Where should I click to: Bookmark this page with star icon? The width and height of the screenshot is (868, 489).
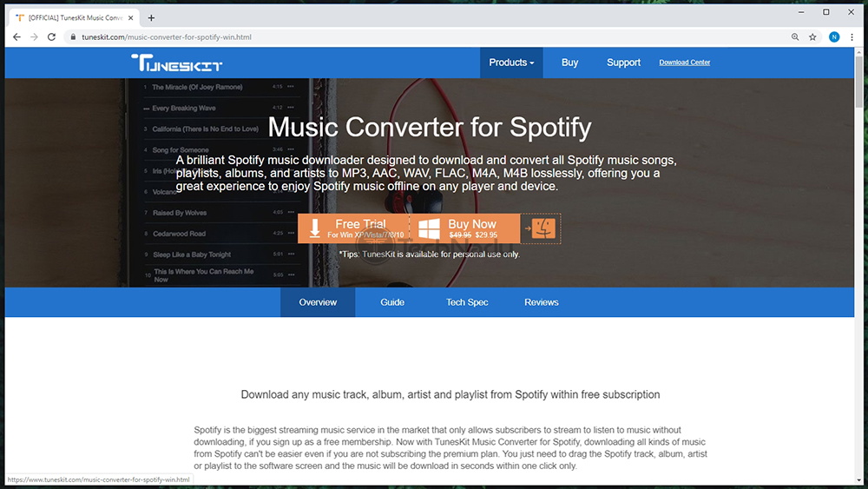(812, 37)
